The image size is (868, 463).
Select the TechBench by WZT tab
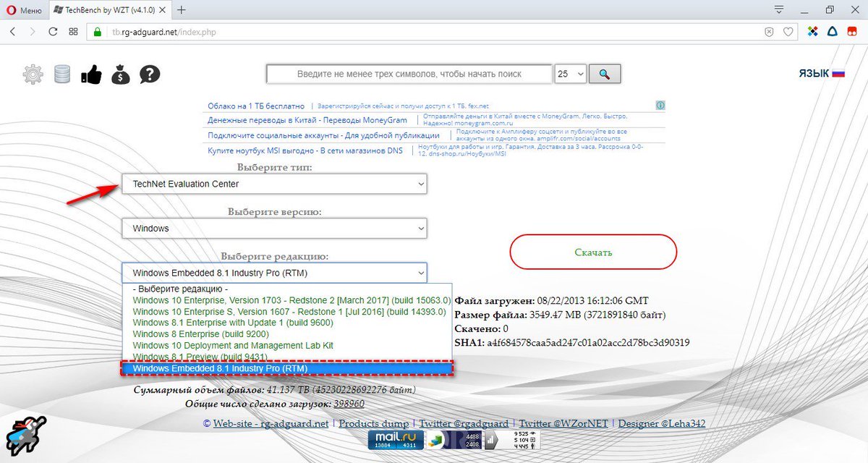tap(109, 10)
